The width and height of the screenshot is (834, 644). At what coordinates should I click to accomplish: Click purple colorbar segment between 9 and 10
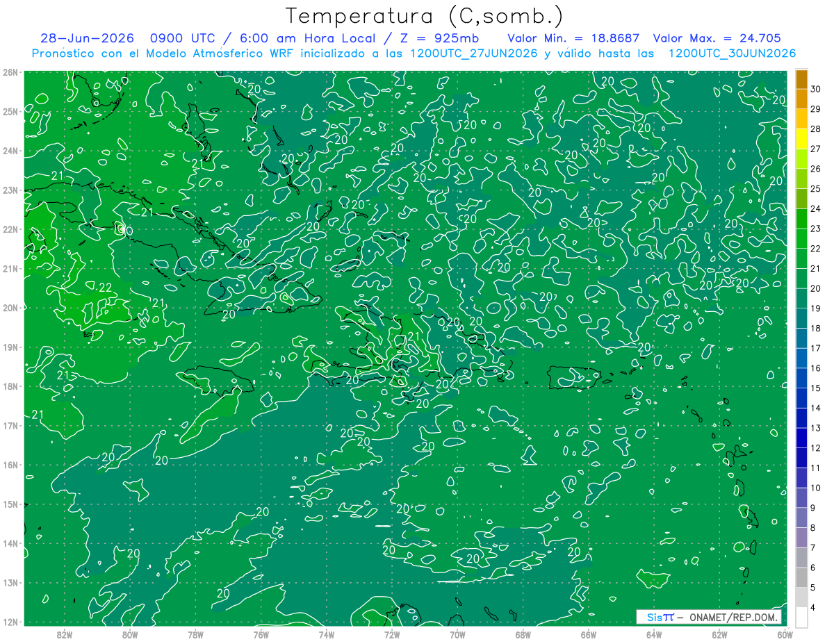click(801, 497)
